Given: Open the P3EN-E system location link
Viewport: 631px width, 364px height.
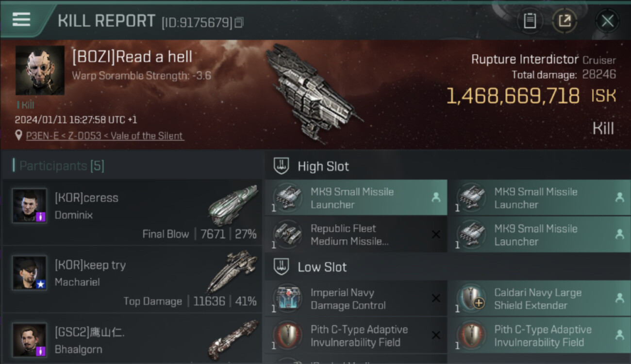Looking at the screenshot, I should (41, 136).
